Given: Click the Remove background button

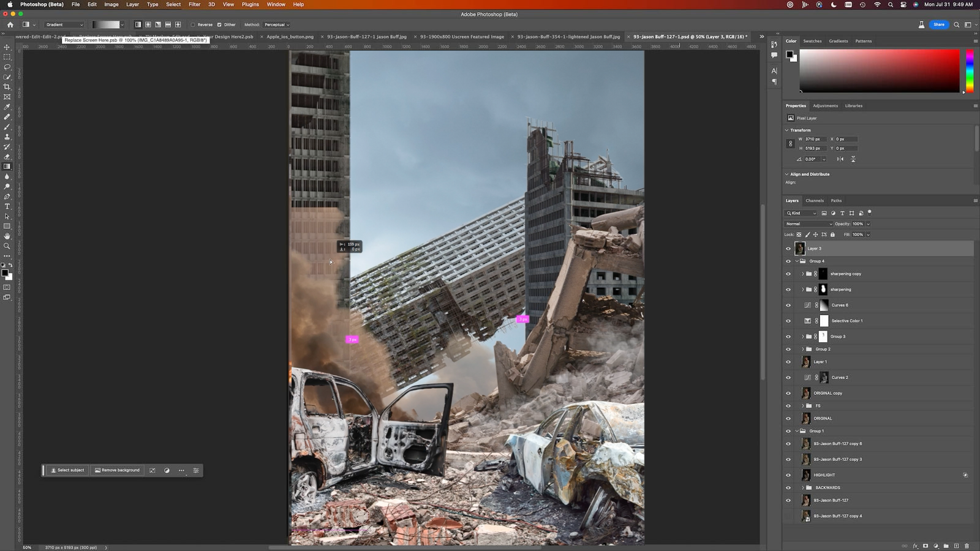Looking at the screenshot, I should pyautogui.click(x=117, y=470).
